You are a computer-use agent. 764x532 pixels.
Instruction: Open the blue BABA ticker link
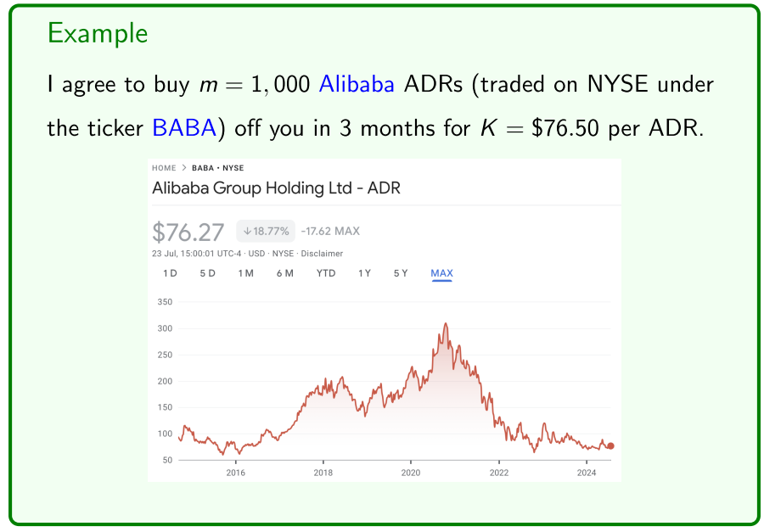pyautogui.click(x=180, y=128)
